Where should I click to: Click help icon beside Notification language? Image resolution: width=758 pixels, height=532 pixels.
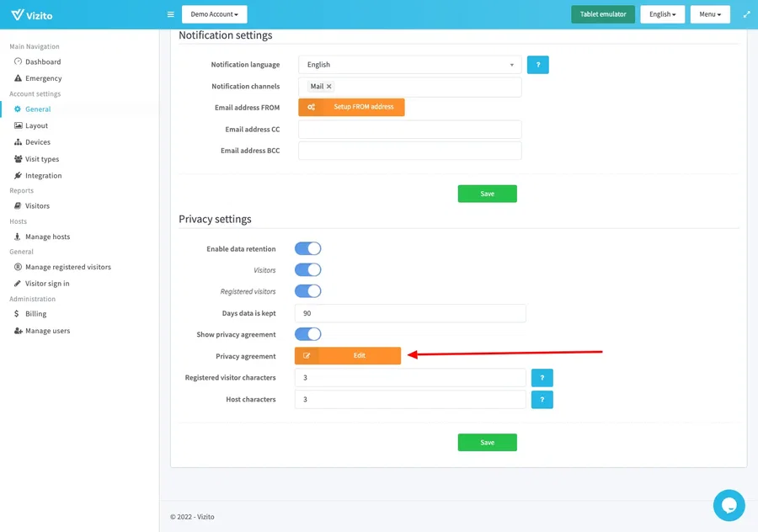(x=537, y=65)
